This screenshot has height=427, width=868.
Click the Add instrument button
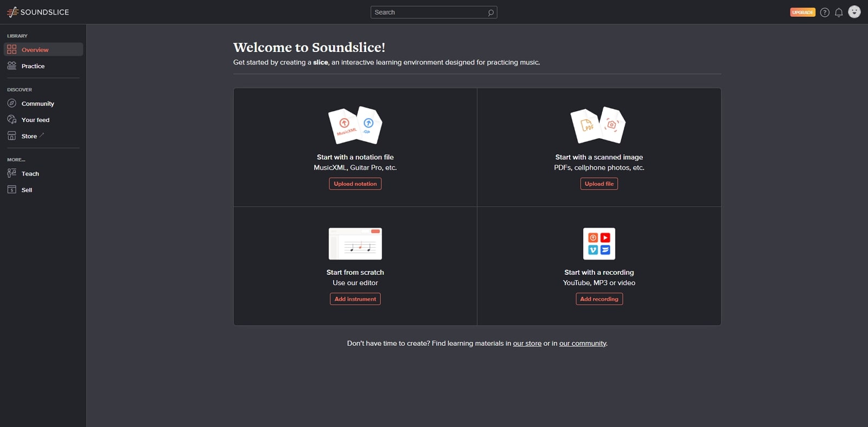(355, 299)
